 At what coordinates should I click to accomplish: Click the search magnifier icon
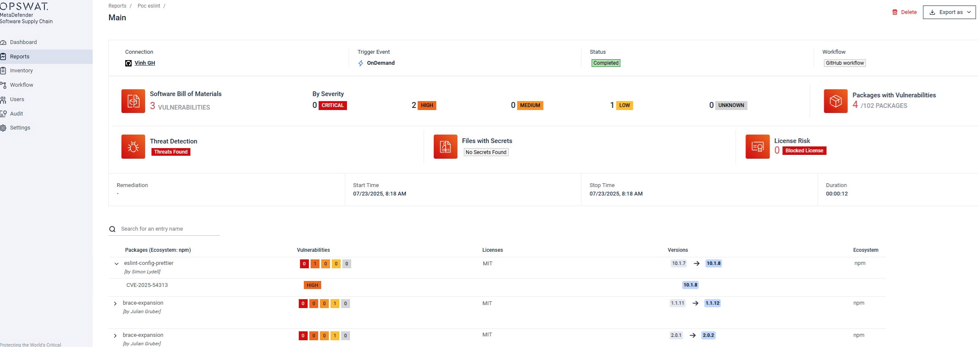(112, 229)
